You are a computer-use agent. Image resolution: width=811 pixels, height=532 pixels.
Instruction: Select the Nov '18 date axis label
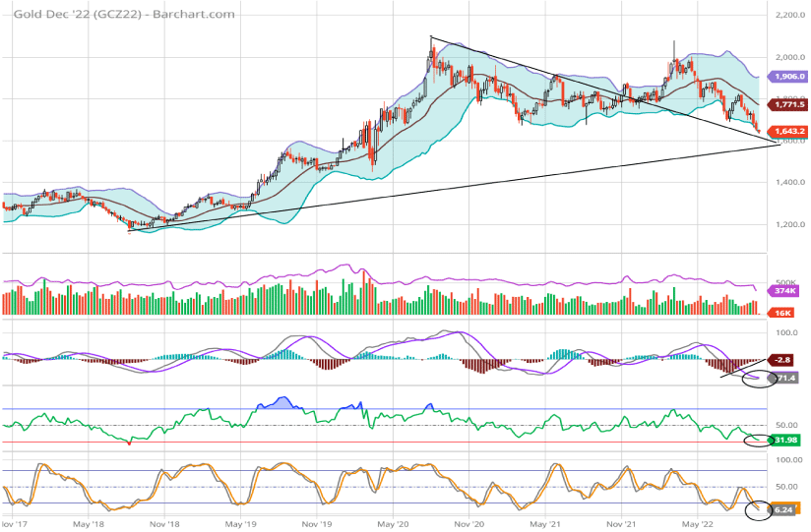coord(163,526)
